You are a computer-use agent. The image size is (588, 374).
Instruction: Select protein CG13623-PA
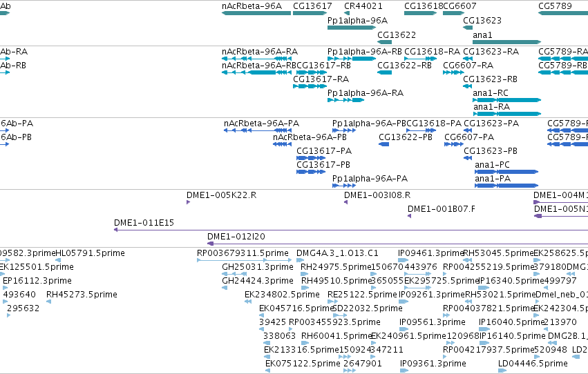[x=468, y=130]
